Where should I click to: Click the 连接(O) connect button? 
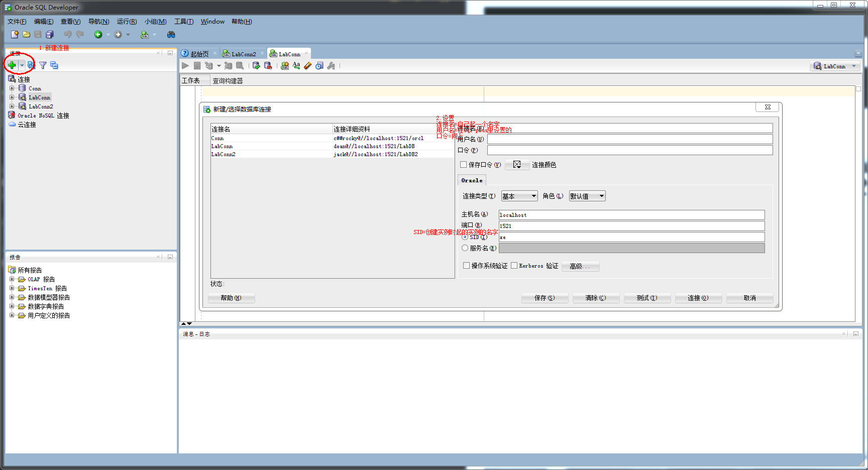click(698, 298)
